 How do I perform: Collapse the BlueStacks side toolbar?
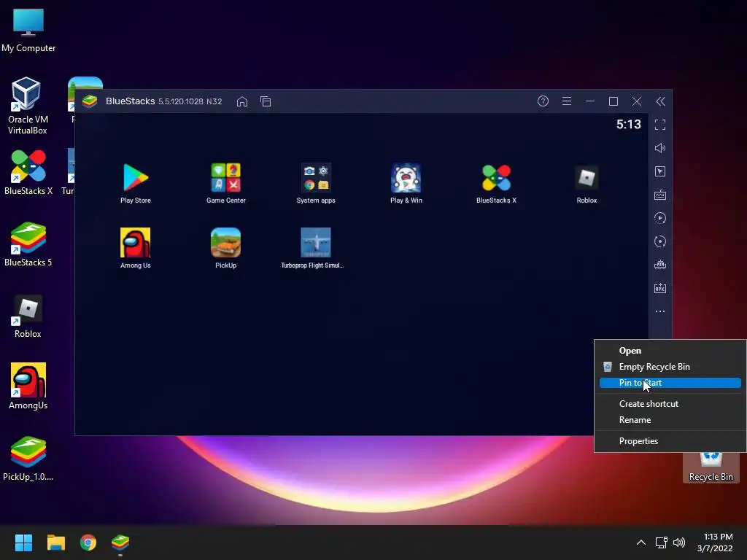pos(660,101)
